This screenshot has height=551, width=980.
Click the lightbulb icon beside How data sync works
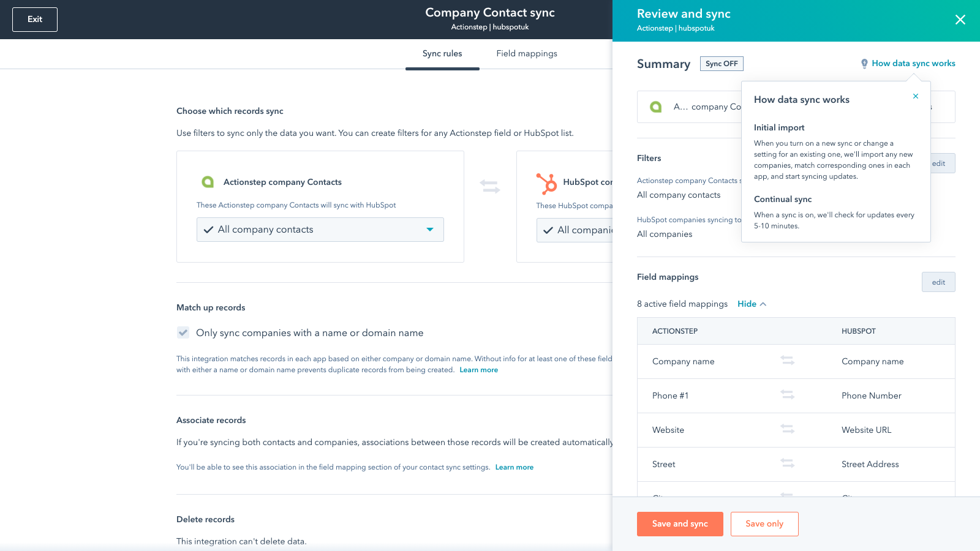tap(865, 62)
